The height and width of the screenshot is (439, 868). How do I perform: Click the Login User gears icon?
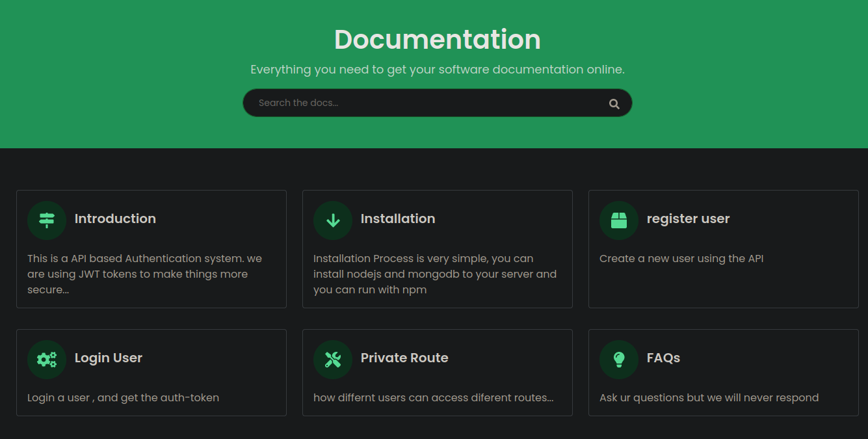pos(47,360)
